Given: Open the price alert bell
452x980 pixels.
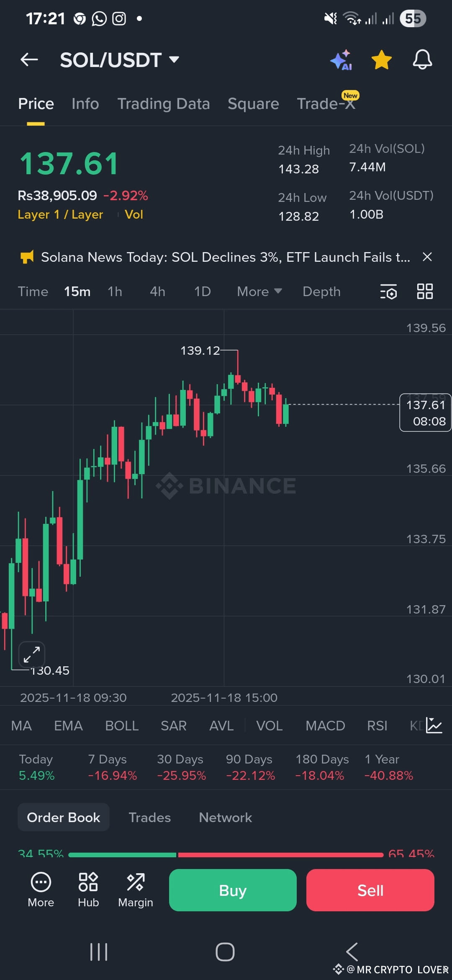Looking at the screenshot, I should [422, 59].
